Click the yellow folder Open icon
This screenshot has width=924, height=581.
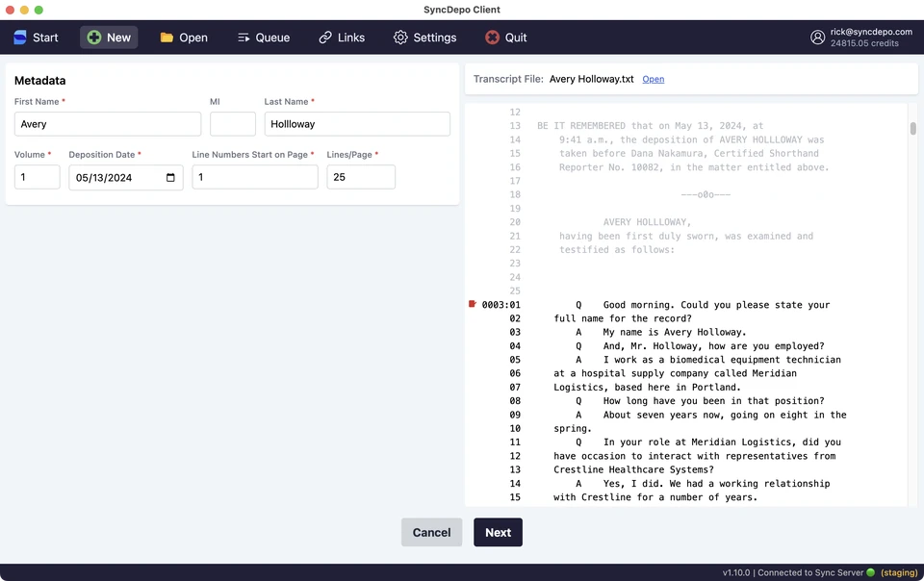click(x=167, y=38)
